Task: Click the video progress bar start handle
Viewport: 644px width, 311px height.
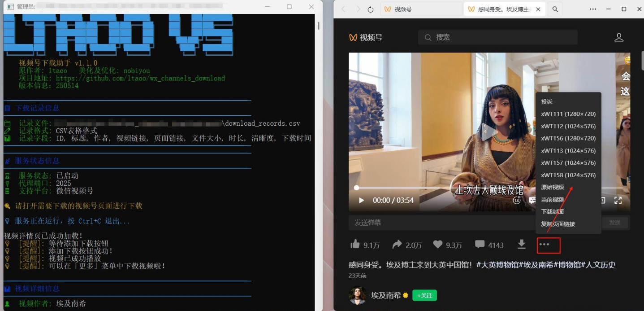Action: tap(356, 188)
